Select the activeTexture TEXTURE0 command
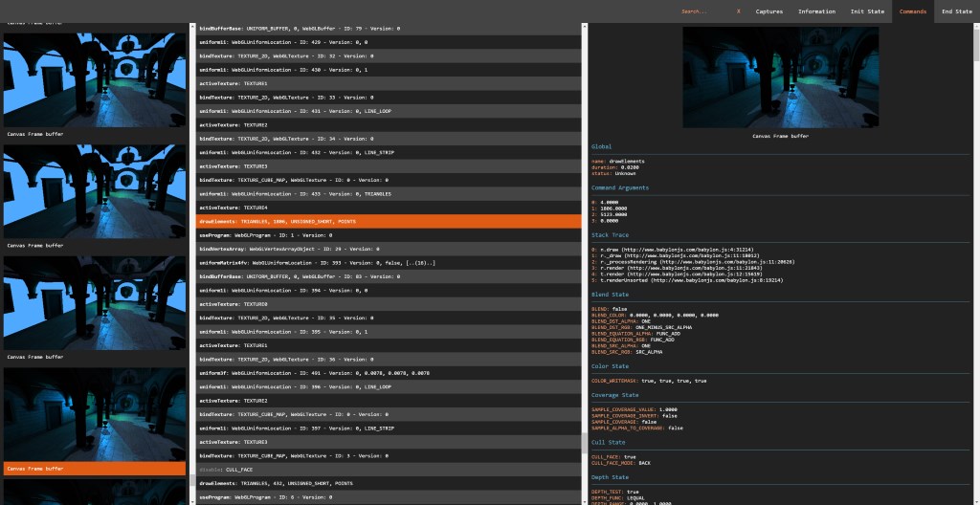Image resolution: width=980 pixels, height=505 pixels. [x=389, y=304]
